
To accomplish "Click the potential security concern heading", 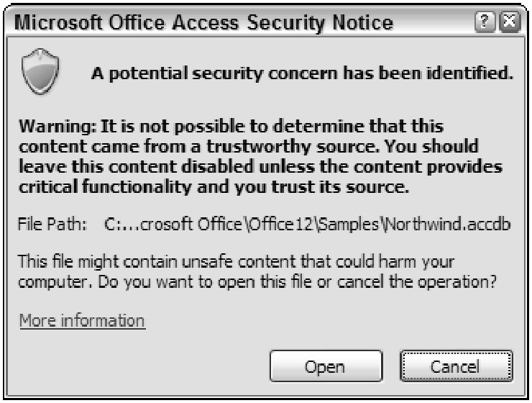I will pyautogui.click(x=301, y=73).
